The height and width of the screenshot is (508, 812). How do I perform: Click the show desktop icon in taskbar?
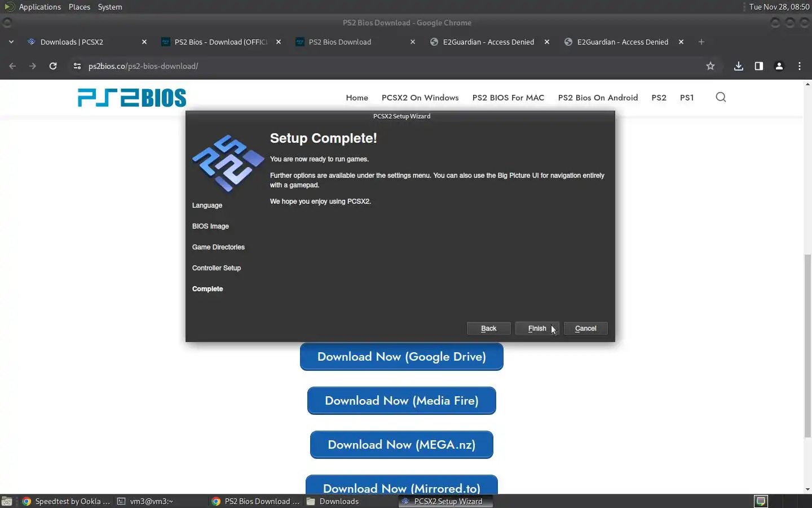click(x=7, y=501)
